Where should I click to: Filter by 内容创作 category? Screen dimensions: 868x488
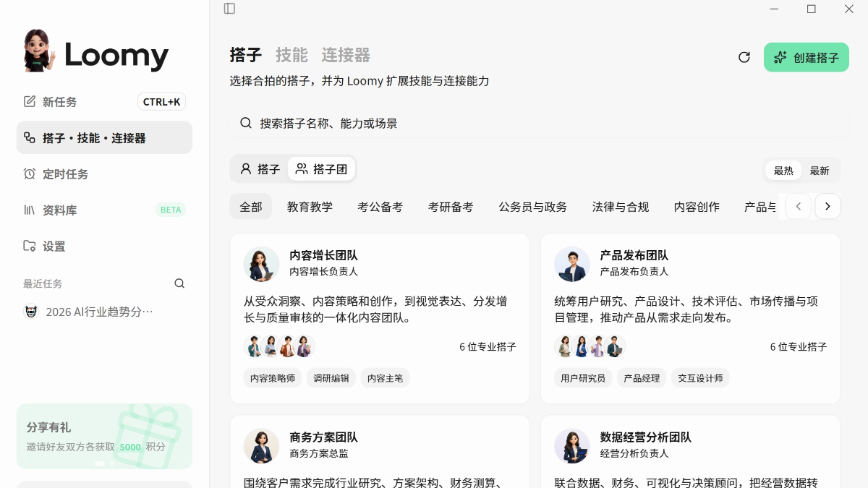pyautogui.click(x=697, y=206)
